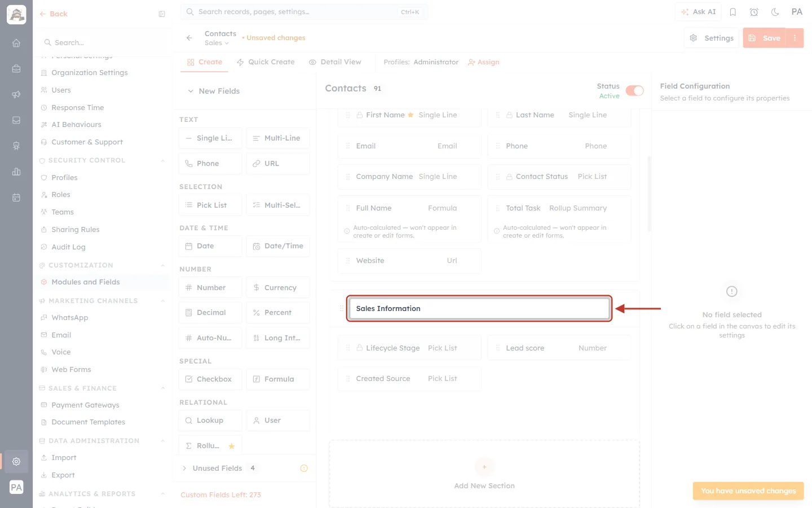
Task: Open the settings gear in left rail
Action: click(16, 461)
